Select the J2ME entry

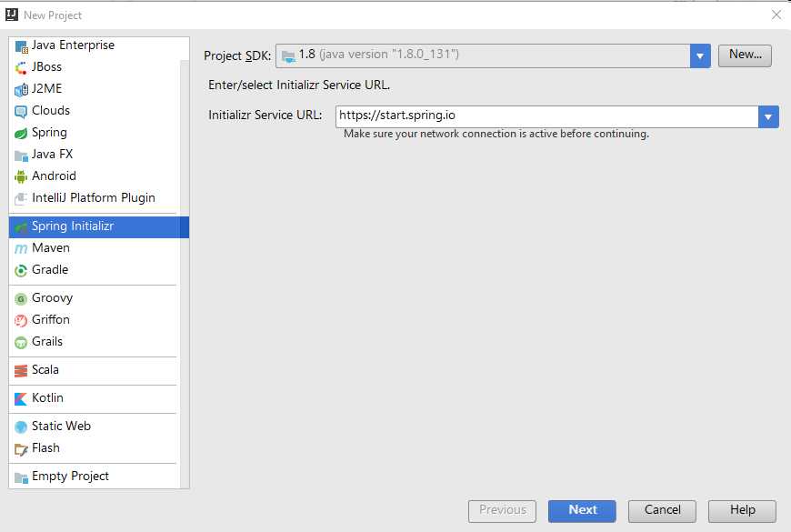94,89
